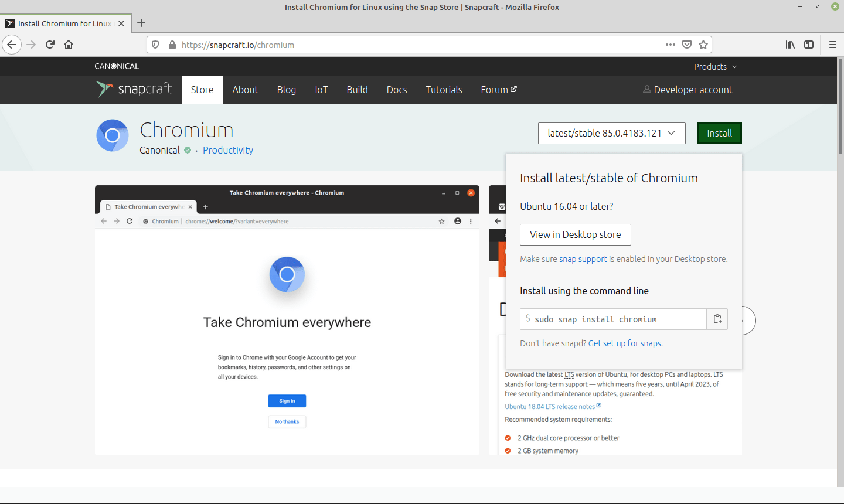The image size is (844, 504).
Task: Open the Productivity category link
Action: coord(228,150)
